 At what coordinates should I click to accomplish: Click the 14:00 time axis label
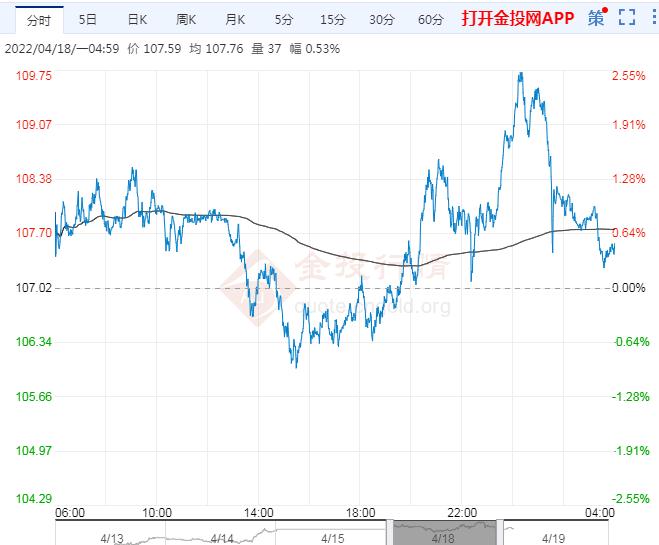point(258,513)
